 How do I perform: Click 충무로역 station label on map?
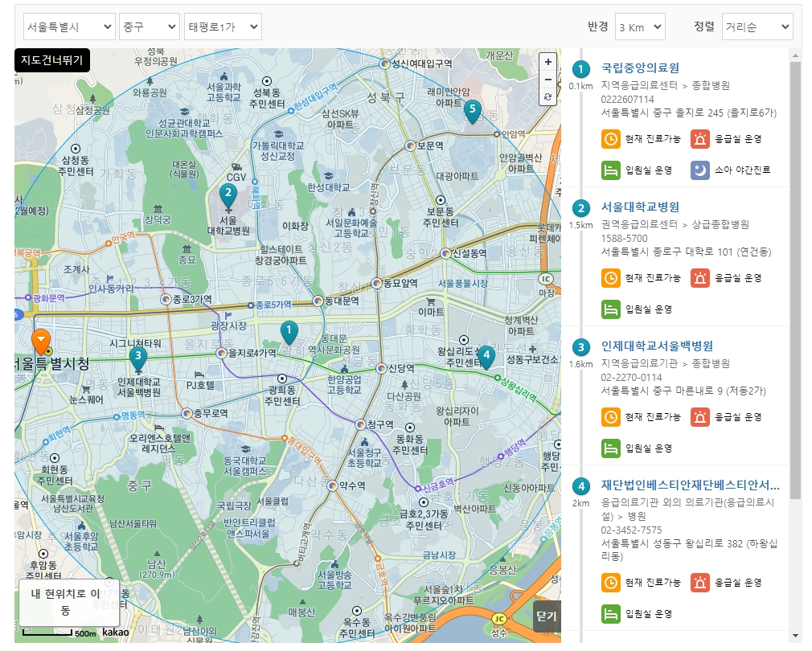coord(211,413)
